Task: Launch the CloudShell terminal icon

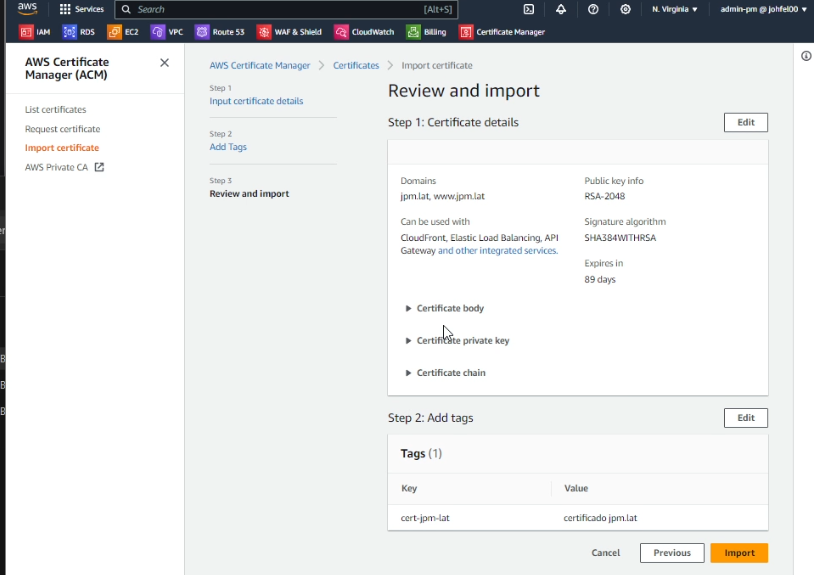Action: coord(528,9)
